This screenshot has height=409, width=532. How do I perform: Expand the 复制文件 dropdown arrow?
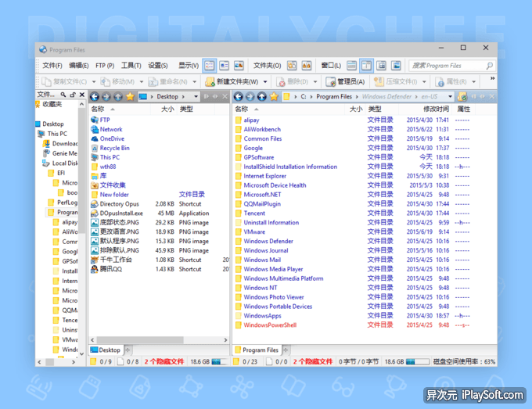pos(94,82)
